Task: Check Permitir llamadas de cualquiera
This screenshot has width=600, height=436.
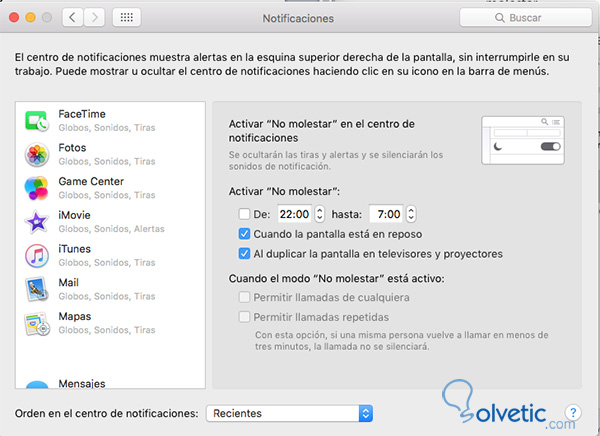Action: [x=244, y=297]
